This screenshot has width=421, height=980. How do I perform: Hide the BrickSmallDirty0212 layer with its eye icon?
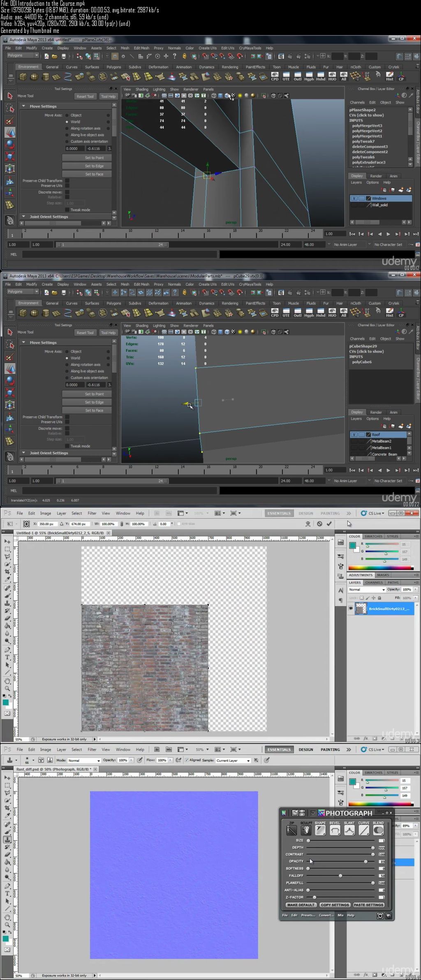(x=351, y=609)
